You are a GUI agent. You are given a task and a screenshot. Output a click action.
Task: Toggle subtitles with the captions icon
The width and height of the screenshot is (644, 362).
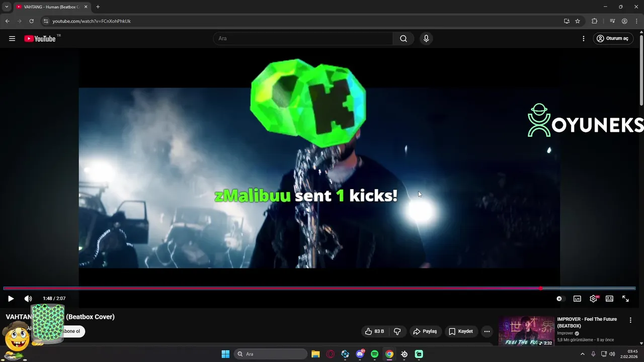tap(577, 299)
